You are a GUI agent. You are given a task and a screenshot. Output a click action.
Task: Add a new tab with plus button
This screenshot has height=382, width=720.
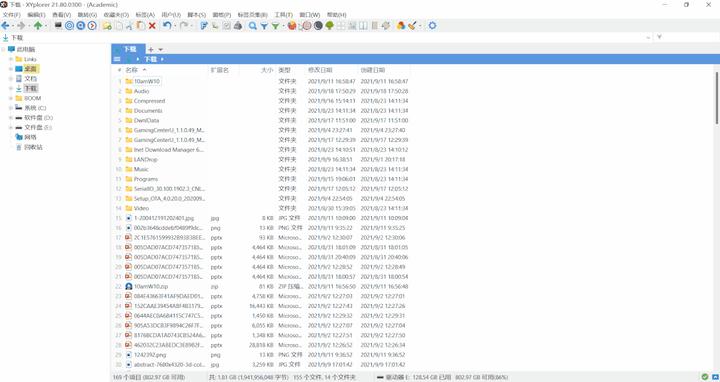151,49
